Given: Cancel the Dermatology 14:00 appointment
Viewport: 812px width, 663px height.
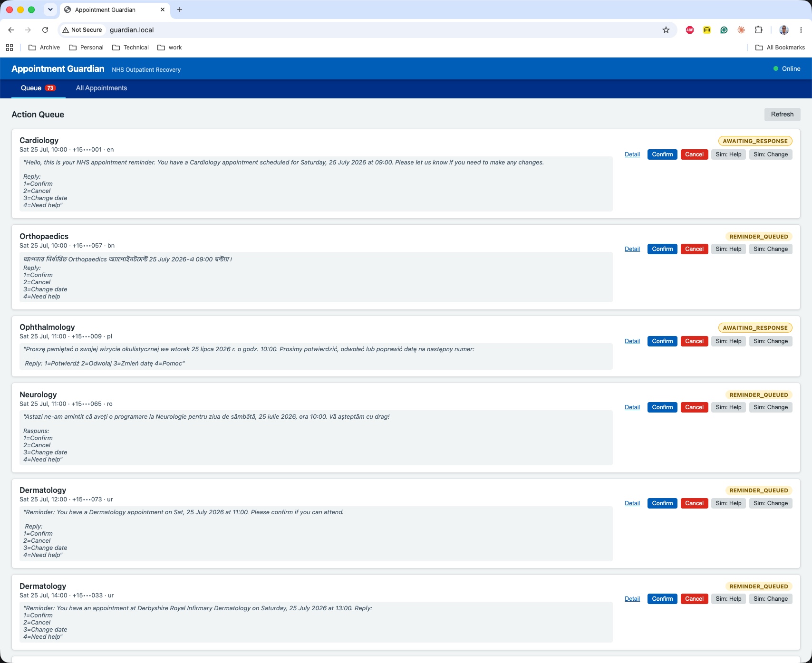Looking at the screenshot, I should [694, 599].
